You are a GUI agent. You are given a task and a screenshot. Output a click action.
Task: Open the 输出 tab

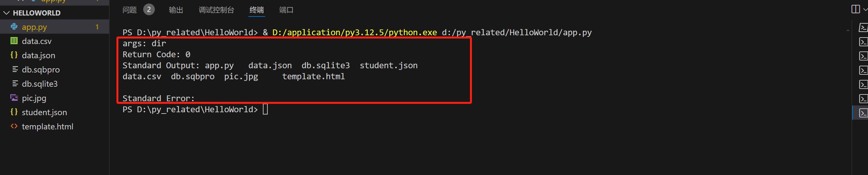pyautogui.click(x=176, y=10)
